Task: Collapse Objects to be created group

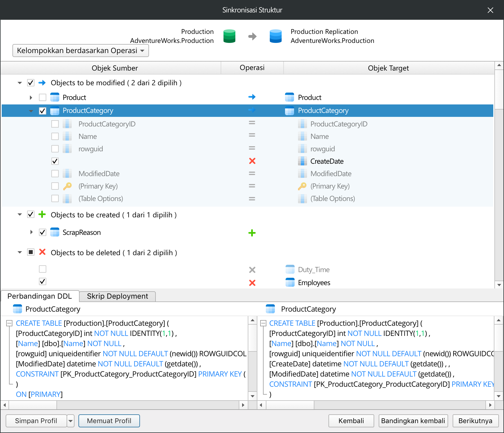Action: [x=20, y=215]
